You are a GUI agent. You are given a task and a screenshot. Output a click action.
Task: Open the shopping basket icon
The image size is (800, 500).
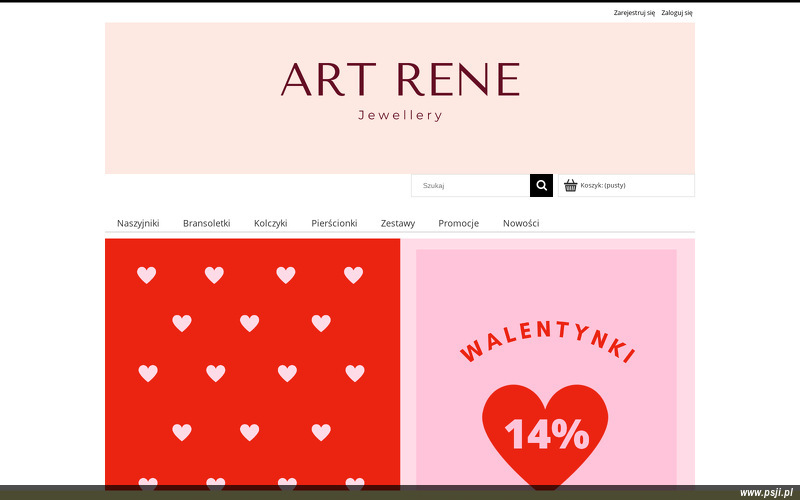(x=570, y=185)
